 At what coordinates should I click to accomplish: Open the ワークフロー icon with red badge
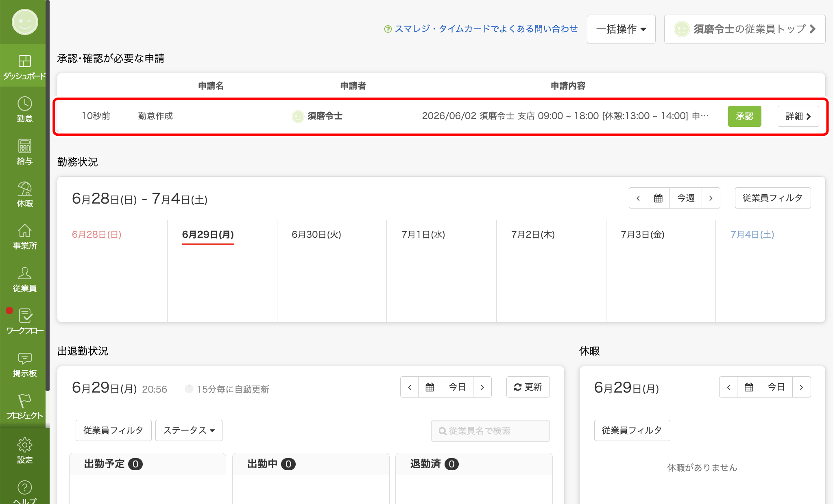tap(24, 322)
